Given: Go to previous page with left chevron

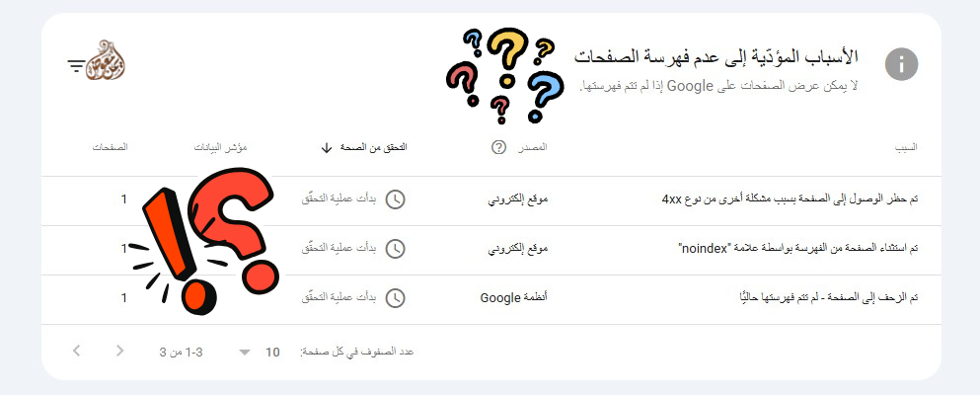Looking at the screenshot, I should point(76,351).
